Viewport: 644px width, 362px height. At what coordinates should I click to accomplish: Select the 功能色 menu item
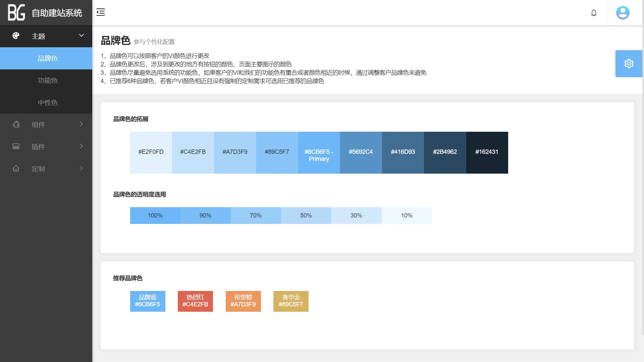tap(48, 80)
